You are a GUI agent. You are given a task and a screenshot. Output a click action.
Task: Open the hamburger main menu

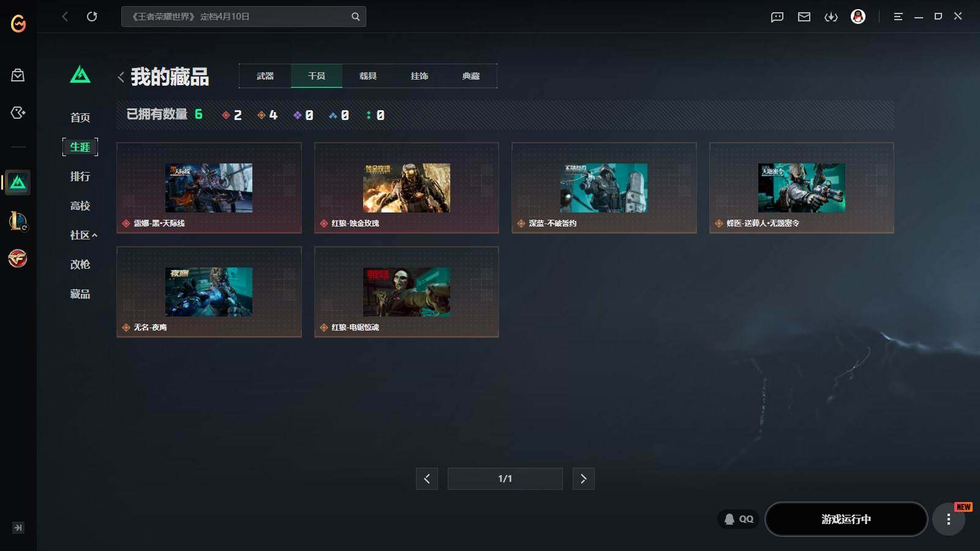pyautogui.click(x=898, y=17)
